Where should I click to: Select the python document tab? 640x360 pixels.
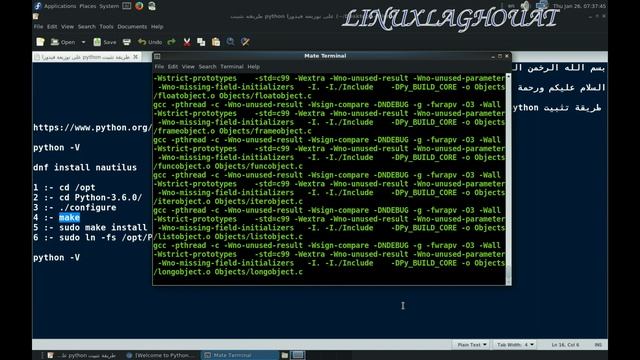[86, 57]
